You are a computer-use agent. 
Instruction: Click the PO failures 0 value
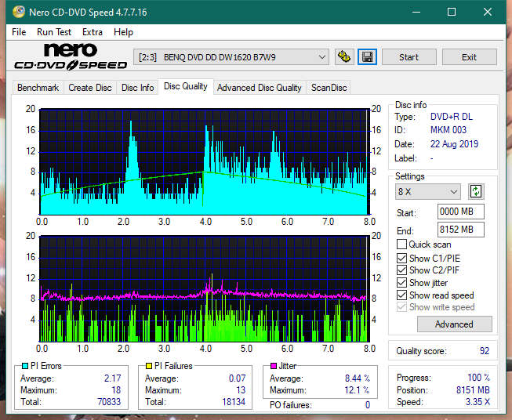(368, 404)
